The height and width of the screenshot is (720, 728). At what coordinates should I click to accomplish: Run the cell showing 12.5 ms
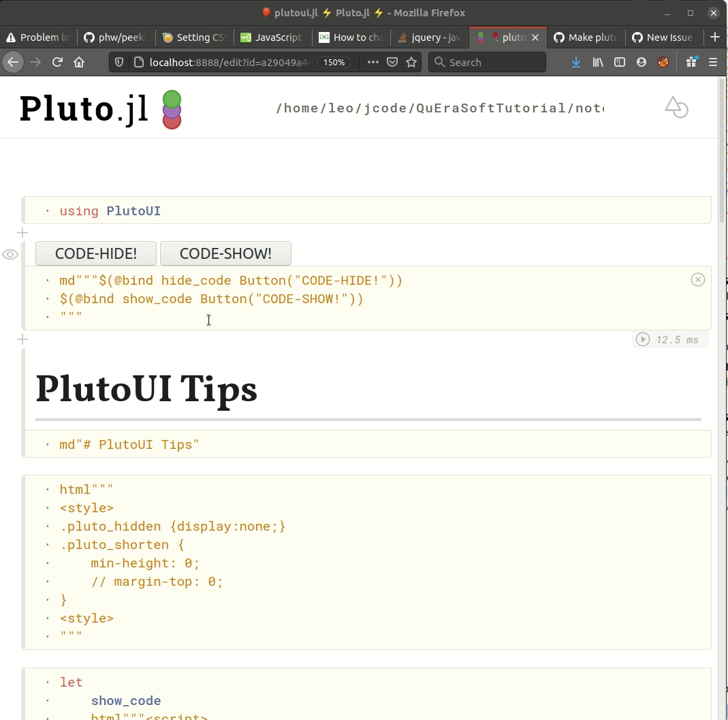pyautogui.click(x=643, y=339)
